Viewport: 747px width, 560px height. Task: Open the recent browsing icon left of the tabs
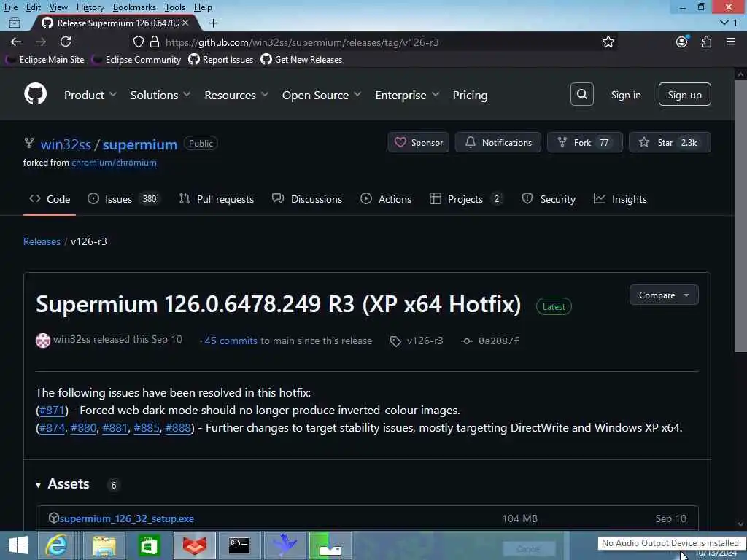(x=15, y=23)
